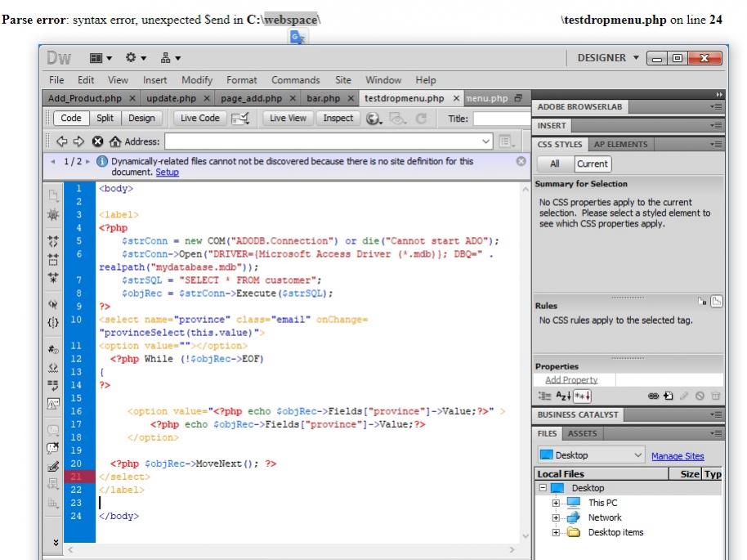Click the Format Source Code icon

(x=53, y=502)
